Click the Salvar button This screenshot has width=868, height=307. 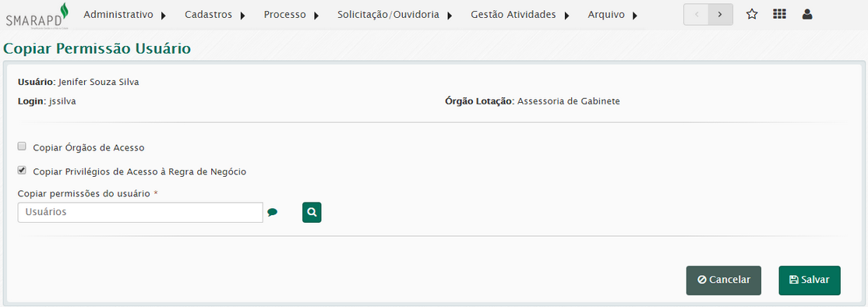pos(810,280)
